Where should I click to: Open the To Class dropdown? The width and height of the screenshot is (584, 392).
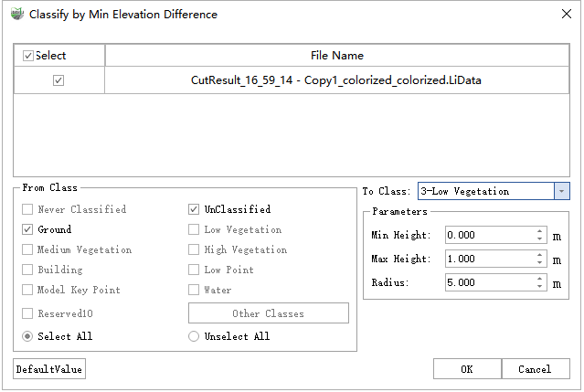[x=562, y=191]
